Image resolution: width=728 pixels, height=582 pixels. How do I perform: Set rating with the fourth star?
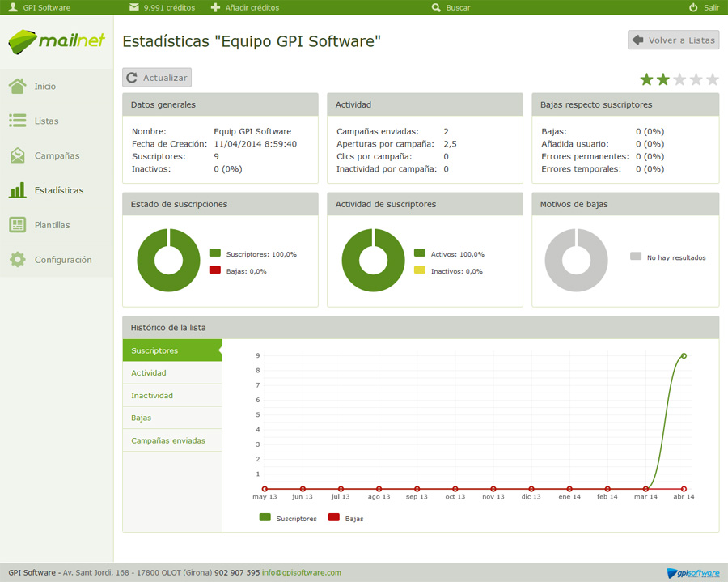(x=696, y=79)
